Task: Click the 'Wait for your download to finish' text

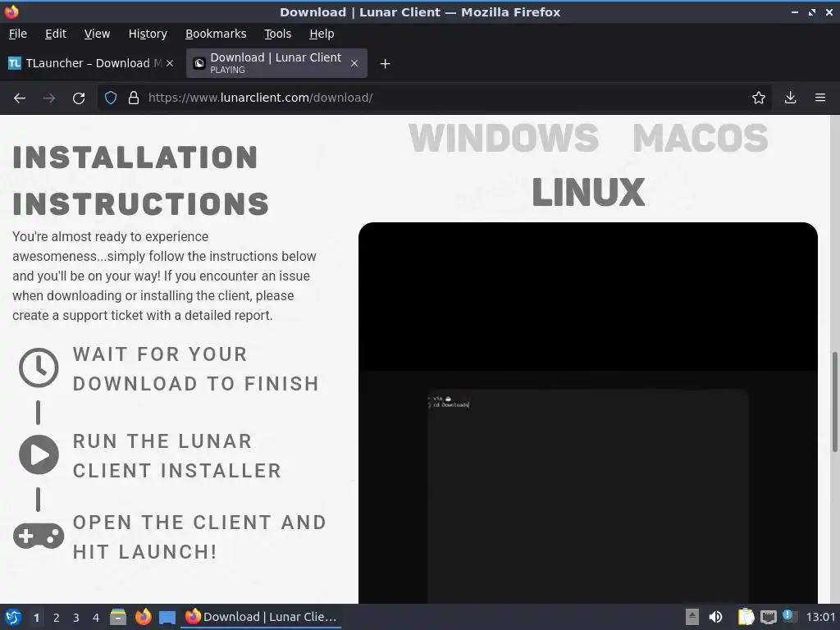Action: click(196, 368)
